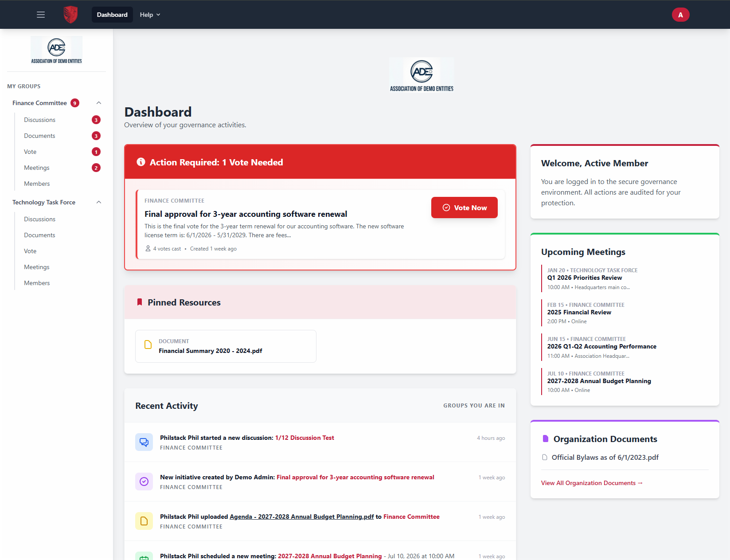The height and width of the screenshot is (560, 730).
Task: Click the info icon in Action Required banner
Action: (x=141, y=162)
